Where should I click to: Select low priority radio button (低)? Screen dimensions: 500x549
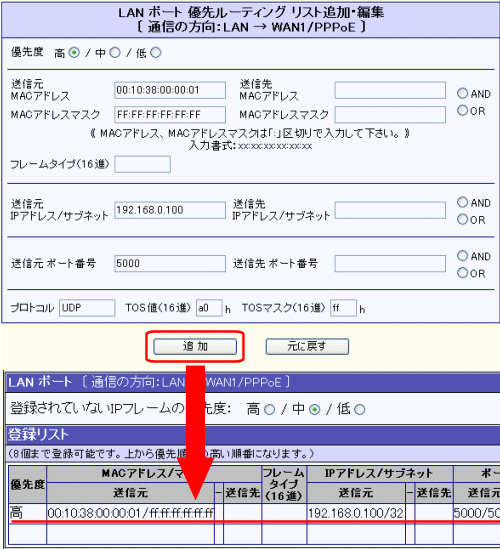tap(155, 53)
